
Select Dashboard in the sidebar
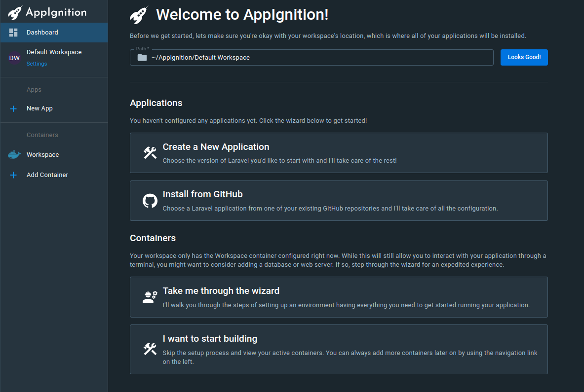tap(42, 32)
